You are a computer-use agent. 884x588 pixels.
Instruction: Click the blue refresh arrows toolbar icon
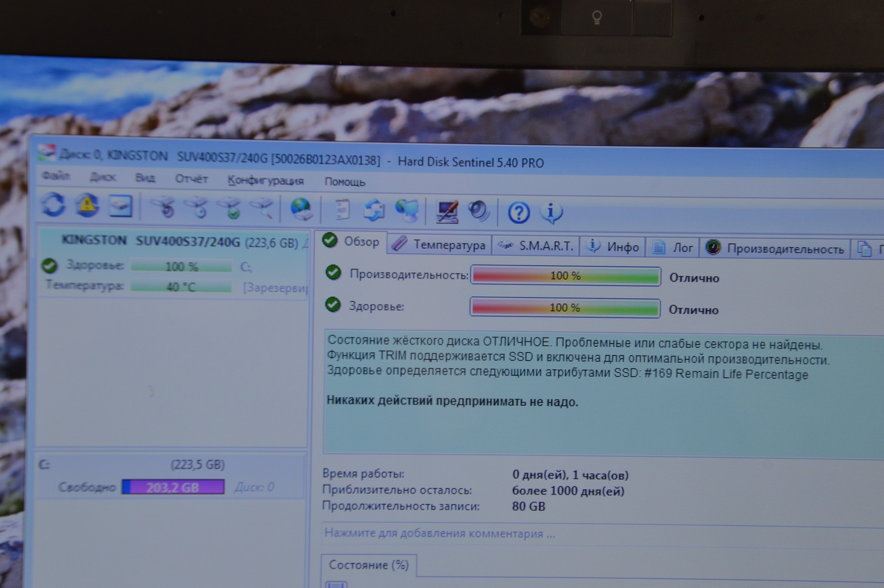tap(53, 205)
